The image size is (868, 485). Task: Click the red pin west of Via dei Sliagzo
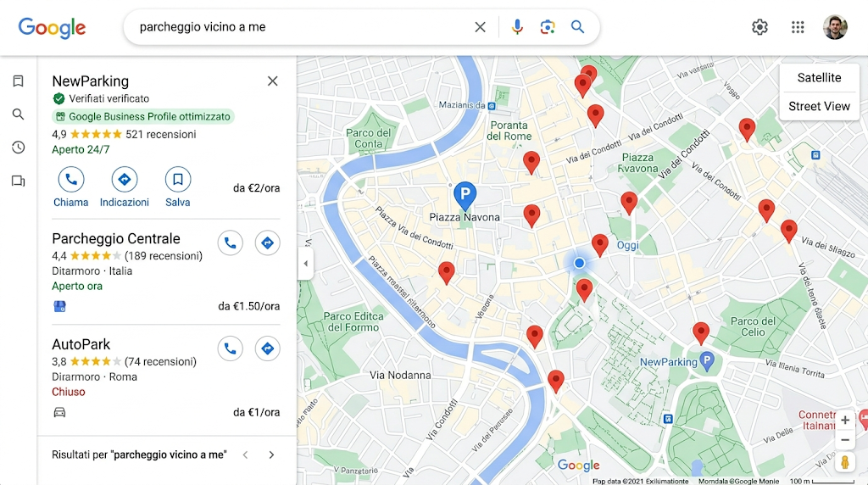pyautogui.click(x=789, y=230)
